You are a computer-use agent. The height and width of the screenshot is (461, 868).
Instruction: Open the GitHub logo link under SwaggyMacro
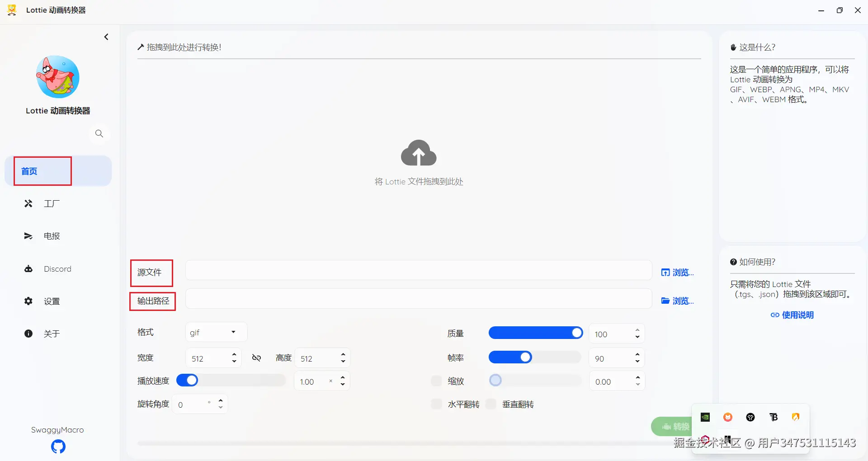(x=58, y=447)
